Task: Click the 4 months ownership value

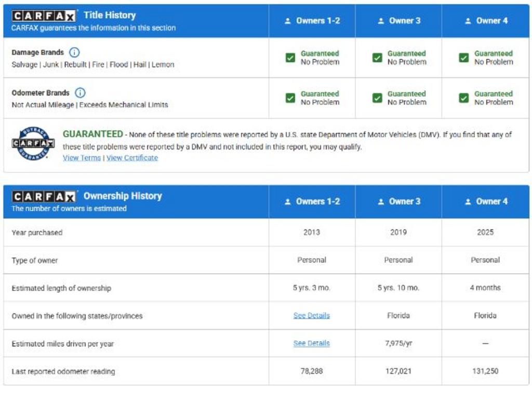Action: tap(485, 288)
